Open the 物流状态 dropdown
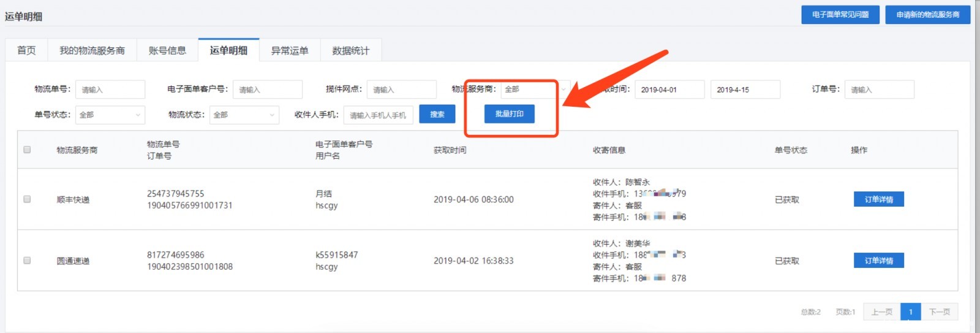The height and width of the screenshot is (333, 980). tap(244, 115)
